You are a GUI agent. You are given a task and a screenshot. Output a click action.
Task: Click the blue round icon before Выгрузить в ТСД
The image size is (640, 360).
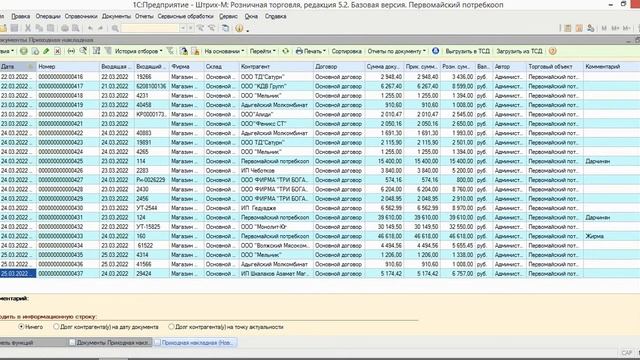tap(436, 51)
